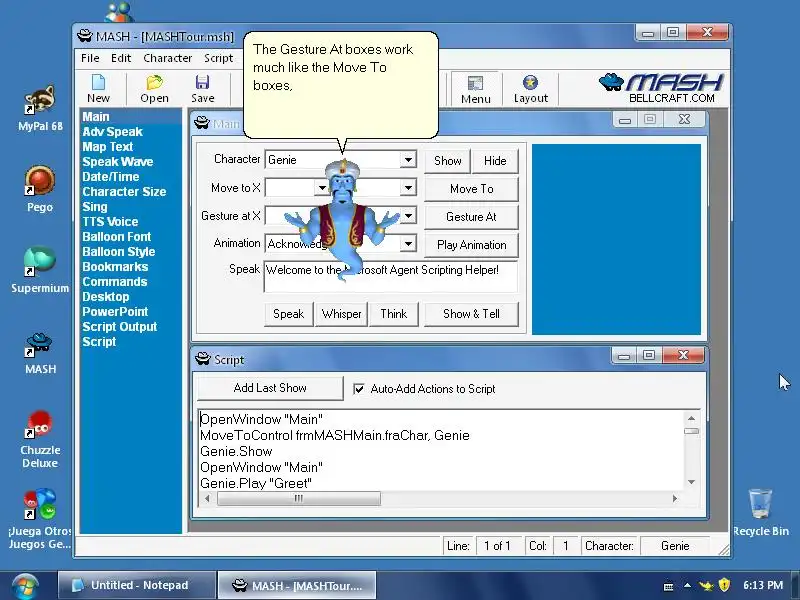Click the Show character button

pos(447,161)
